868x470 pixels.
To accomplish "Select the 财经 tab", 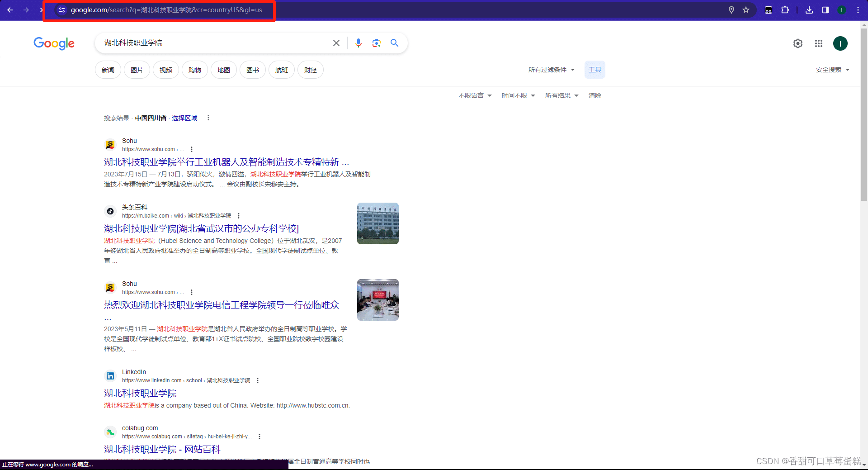I will (x=311, y=70).
